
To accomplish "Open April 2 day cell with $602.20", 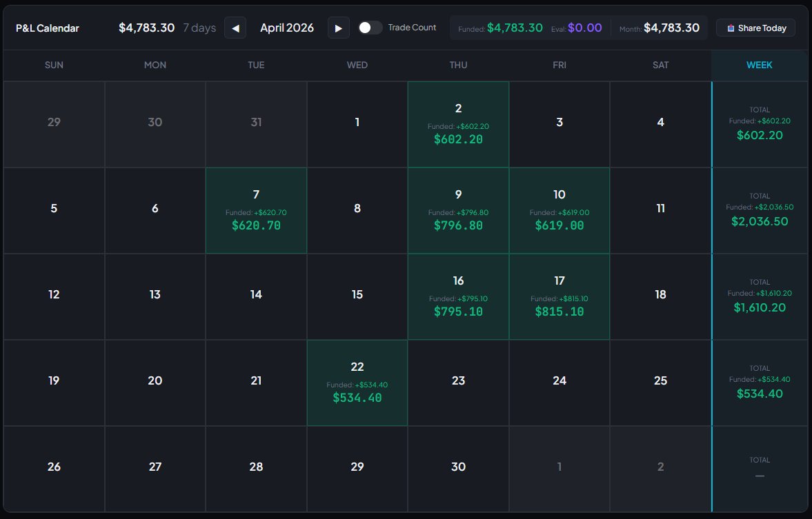I will (458, 124).
